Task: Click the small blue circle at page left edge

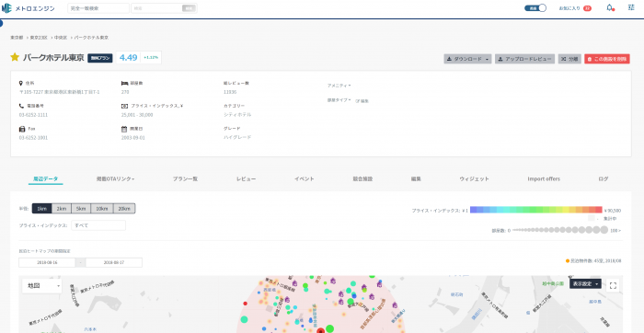Action: 1,23
